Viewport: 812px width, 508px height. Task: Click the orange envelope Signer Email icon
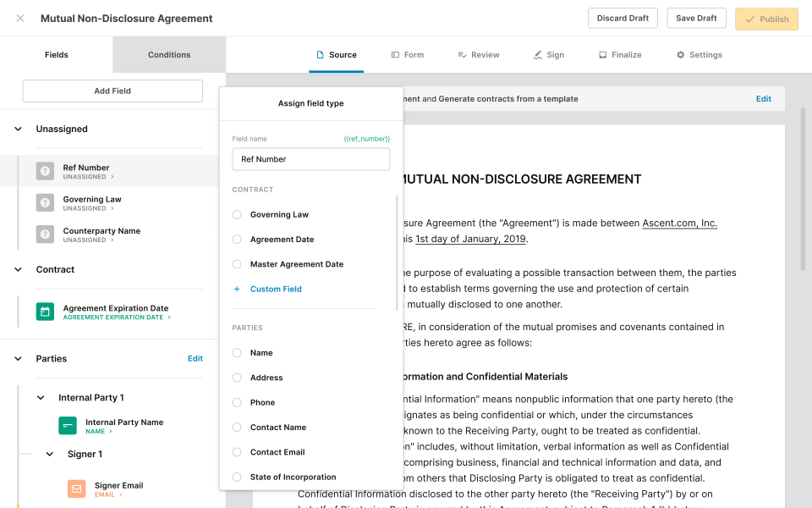coord(77,489)
